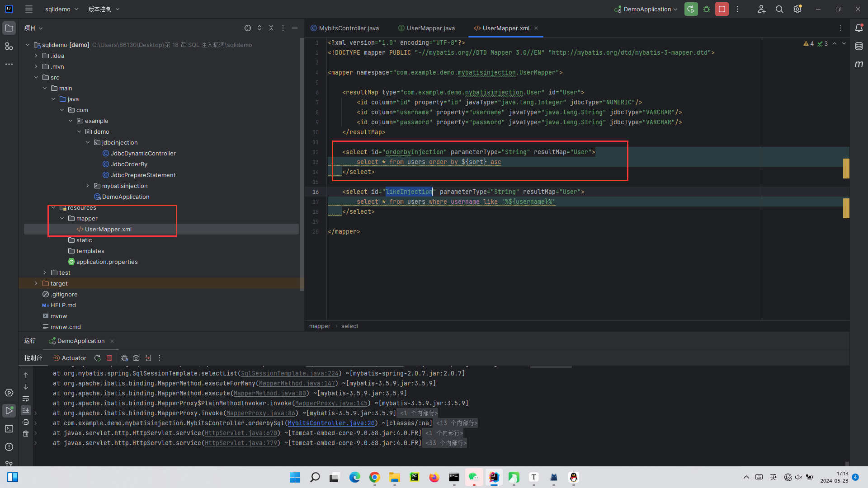
Task: Toggle soft-wrap in the console
Action: 26,399
